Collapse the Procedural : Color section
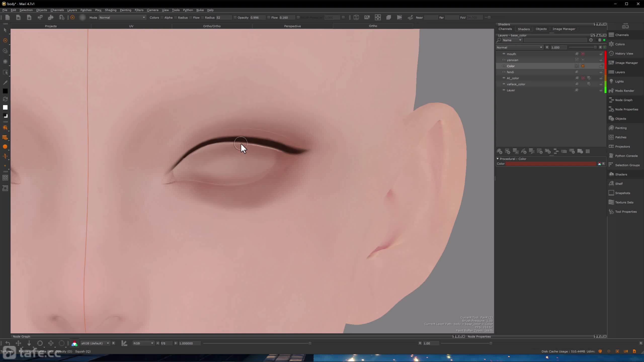Viewport: 644px width, 362px height. 498,159
